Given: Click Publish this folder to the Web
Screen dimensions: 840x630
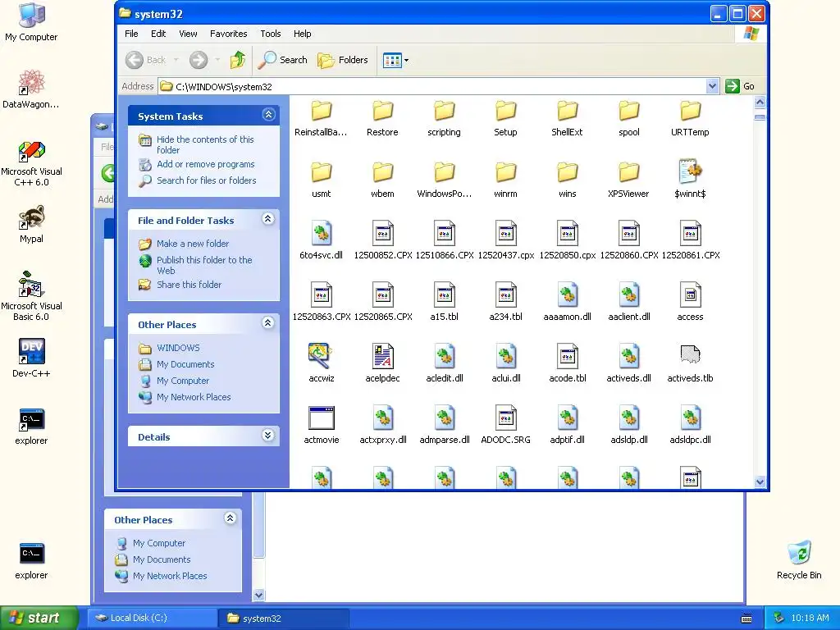Looking at the screenshot, I should (x=204, y=265).
